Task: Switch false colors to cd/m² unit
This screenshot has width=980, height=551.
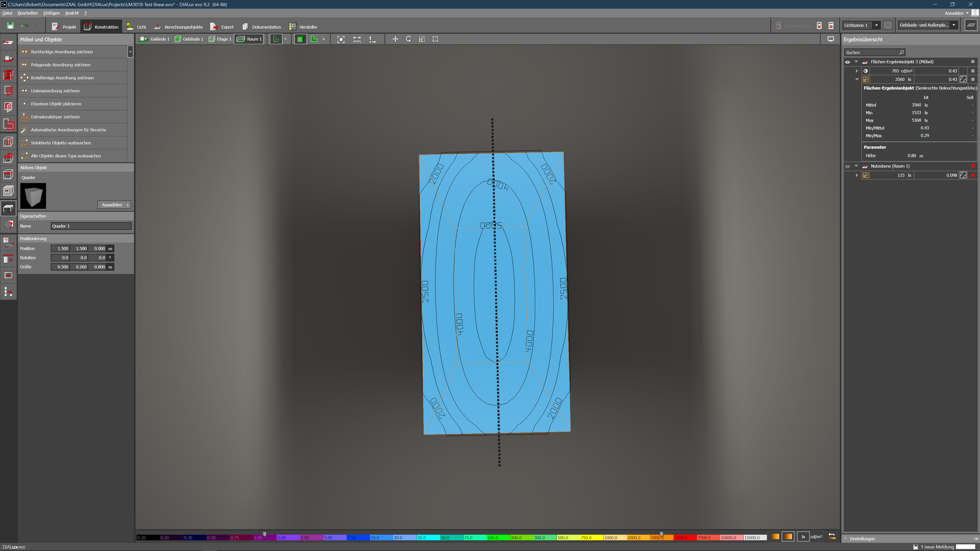Action: (x=816, y=537)
